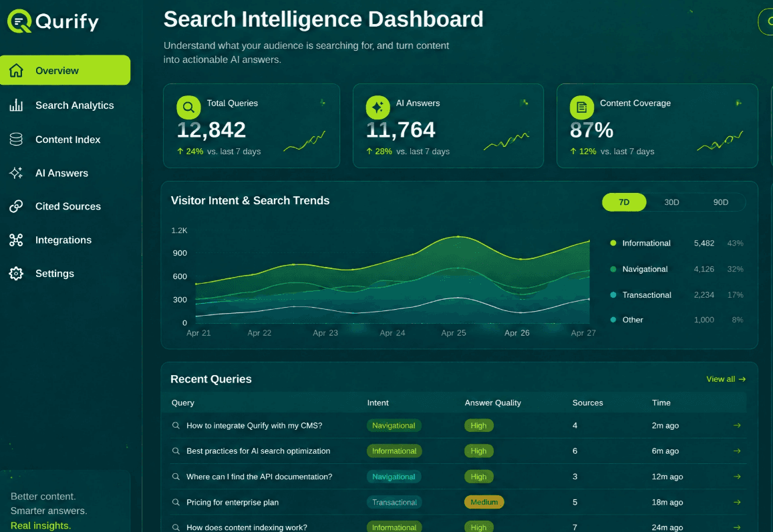Click the AI Answers sparkline chart
This screenshot has height=532, width=773.
click(506, 141)
